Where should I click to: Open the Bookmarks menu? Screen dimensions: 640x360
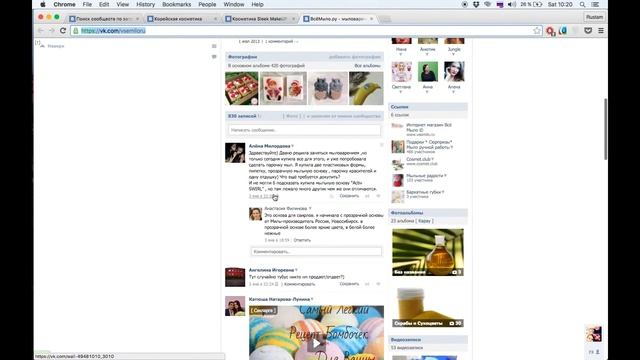coord(176,4)
